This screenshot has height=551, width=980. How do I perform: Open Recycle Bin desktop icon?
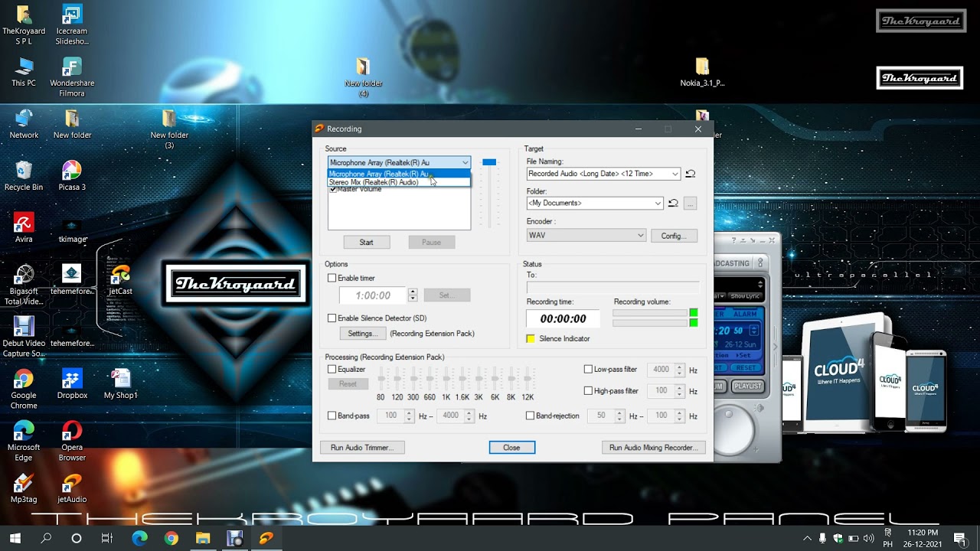(x=24, y=175)
